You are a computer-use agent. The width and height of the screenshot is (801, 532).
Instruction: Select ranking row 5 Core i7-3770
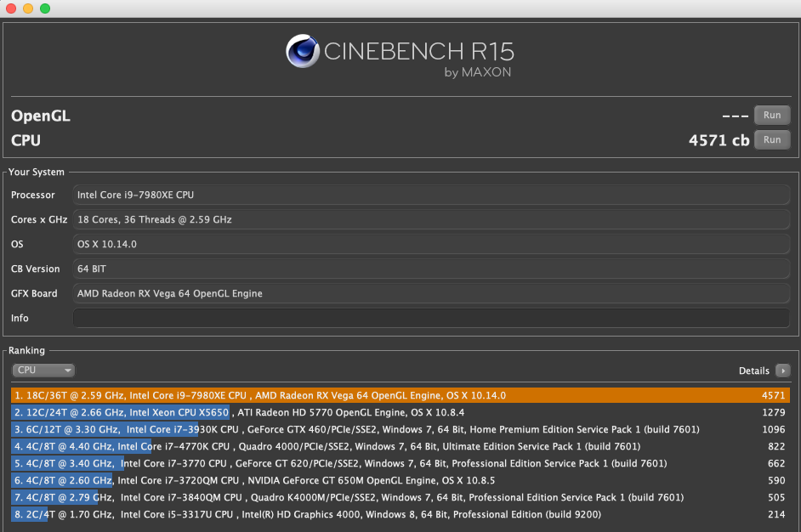click(x=400, y=463)
